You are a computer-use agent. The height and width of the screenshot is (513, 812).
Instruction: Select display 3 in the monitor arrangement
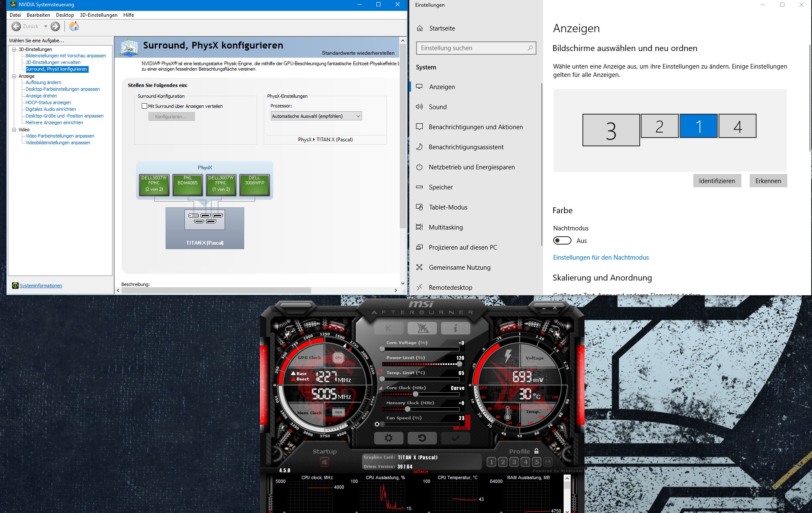611,131
